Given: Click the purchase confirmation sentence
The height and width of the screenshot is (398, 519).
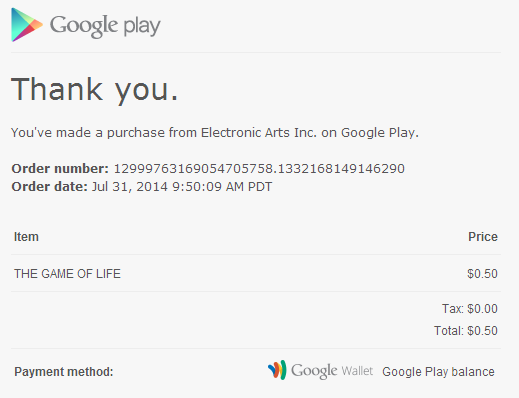Looking at the screenshot, I should 215,133.
